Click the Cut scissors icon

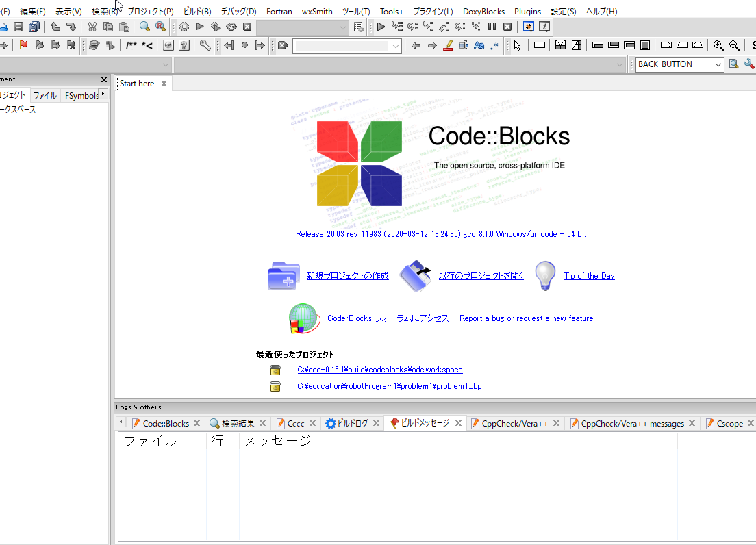(92, 27)
